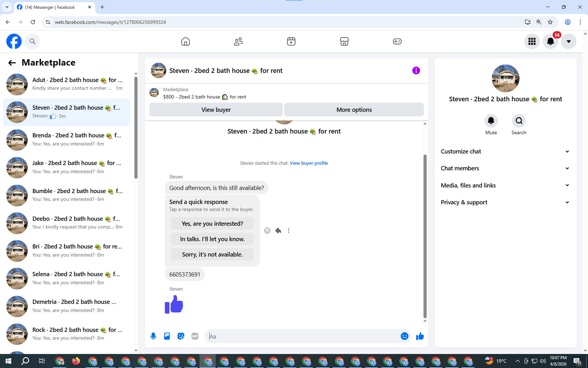588x368 pixels.
Task: Expand Privacy & support section
Action: click(505, 202)
